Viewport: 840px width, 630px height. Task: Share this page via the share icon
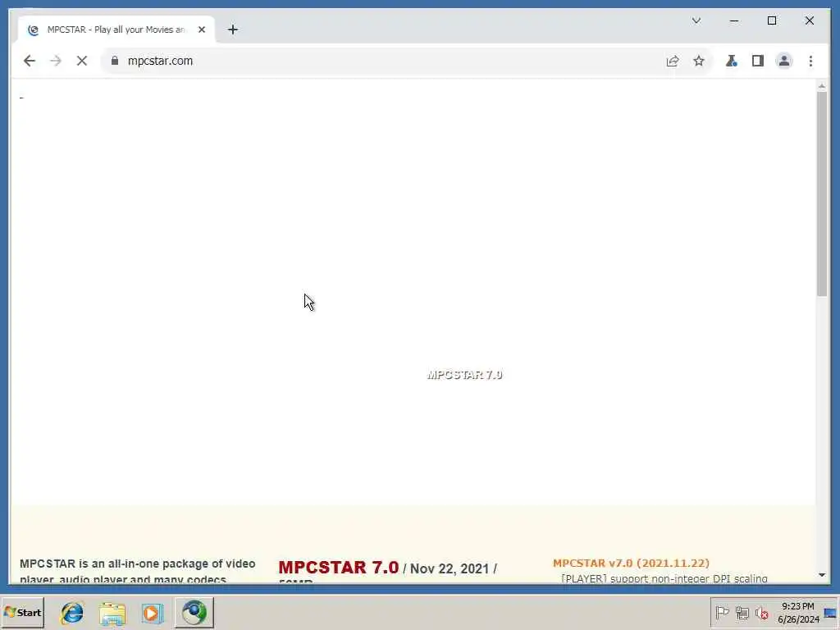[x=673, y=61]
